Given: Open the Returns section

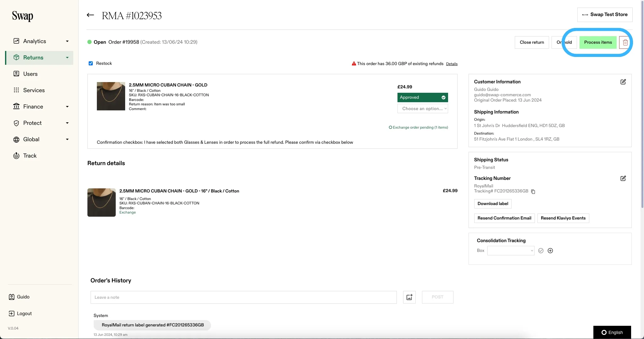Looking at the screenshot, I should [39, 58].
